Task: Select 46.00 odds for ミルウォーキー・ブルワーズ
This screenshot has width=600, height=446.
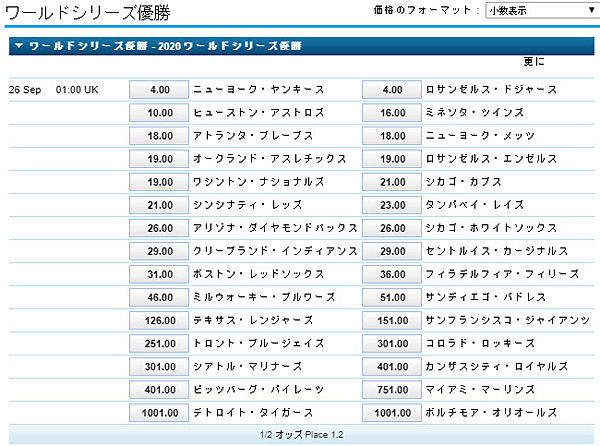Action: (x=159, y=298)
